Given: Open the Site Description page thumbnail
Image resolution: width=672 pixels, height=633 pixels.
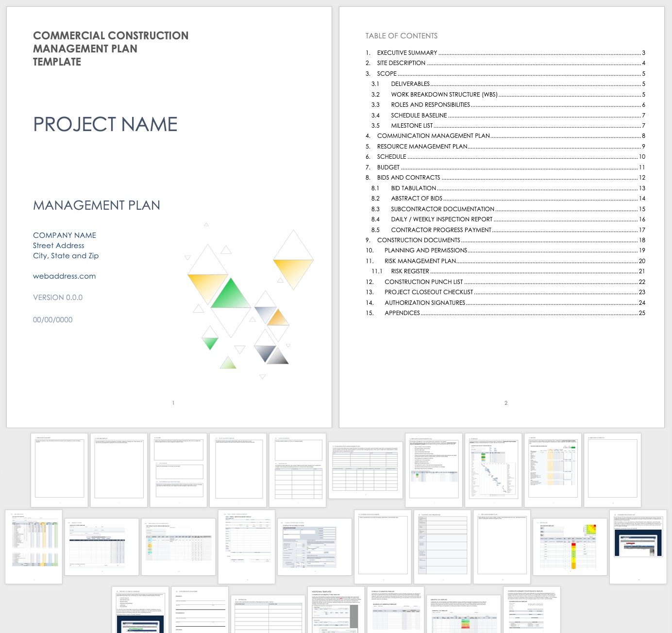Looking at the screenshot, I should pyautogui.click(x=119, y=470).
